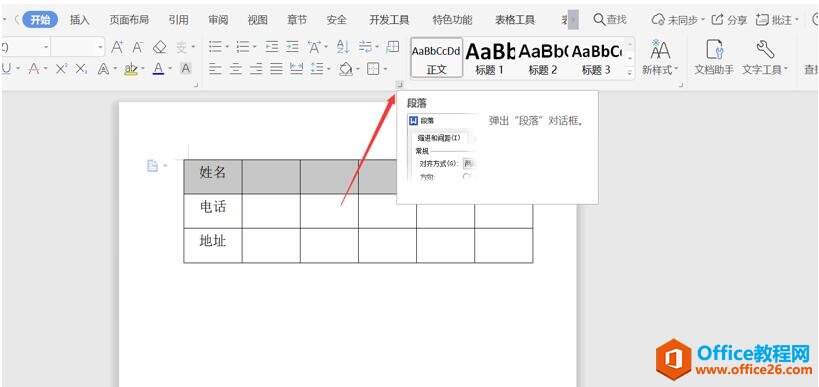Decrease paragraph indent
This screenshot has width=819, height=387.
tap(272, 47)
